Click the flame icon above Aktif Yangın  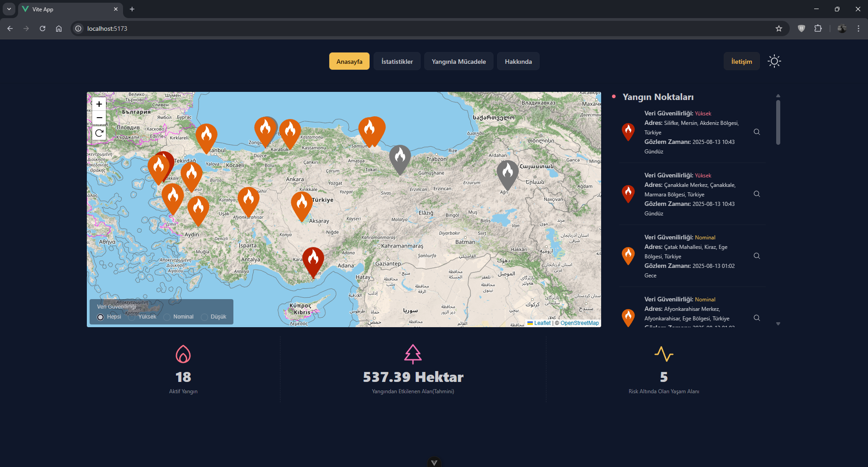click(x=183, y=354)
